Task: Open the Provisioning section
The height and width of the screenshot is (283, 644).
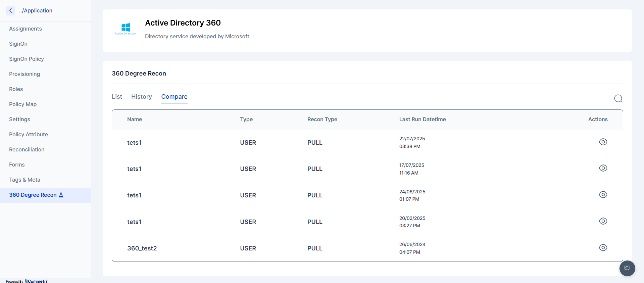Action: point(24,74)
